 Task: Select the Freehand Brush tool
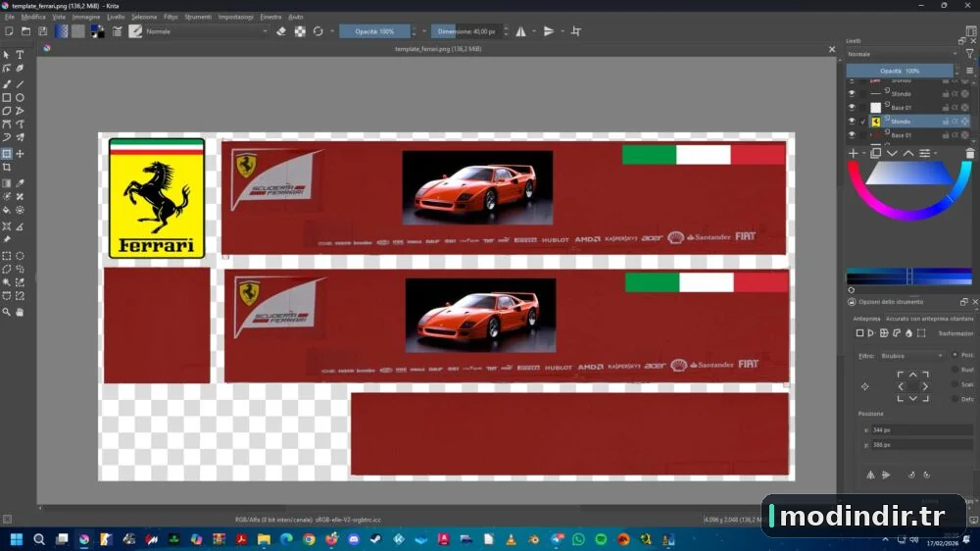tap(7, 83)
